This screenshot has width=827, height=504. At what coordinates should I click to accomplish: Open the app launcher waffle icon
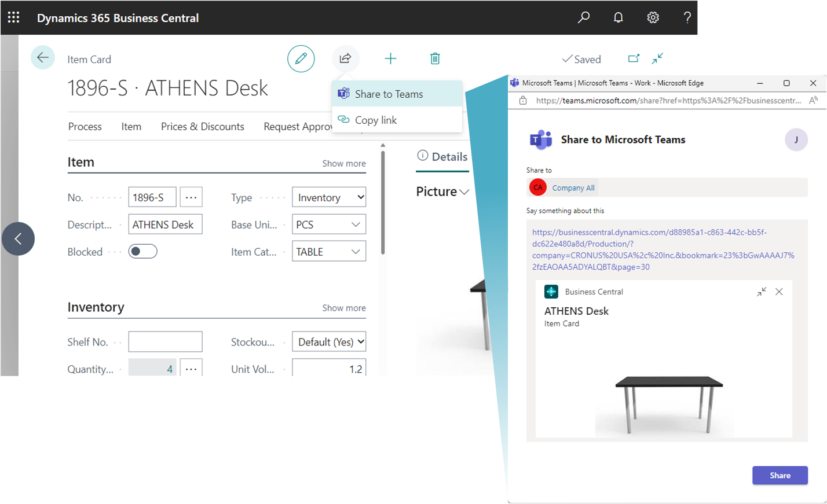pos(13,17)
